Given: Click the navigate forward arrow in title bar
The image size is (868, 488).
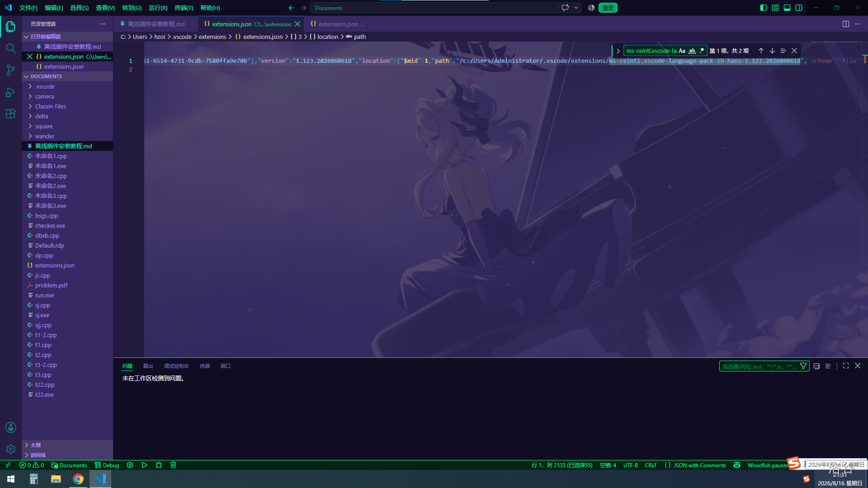Looking at the screenshot, I should pyautogui.click(x=303, y=8).
